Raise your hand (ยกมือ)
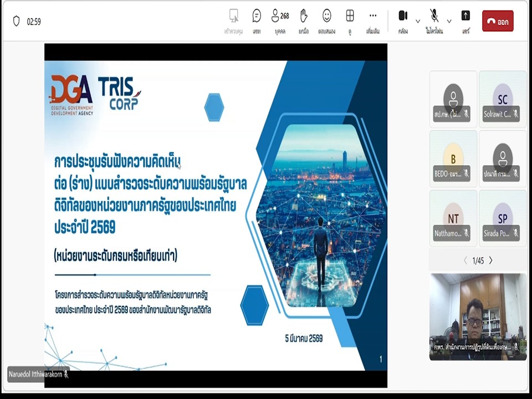 [303, 16]
